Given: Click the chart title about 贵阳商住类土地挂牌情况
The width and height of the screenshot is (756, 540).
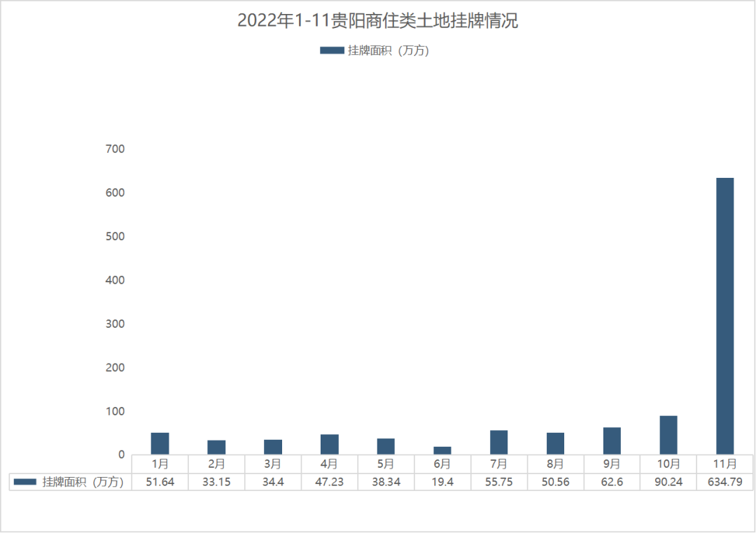Looking at the screenshot, I should 377,21.
